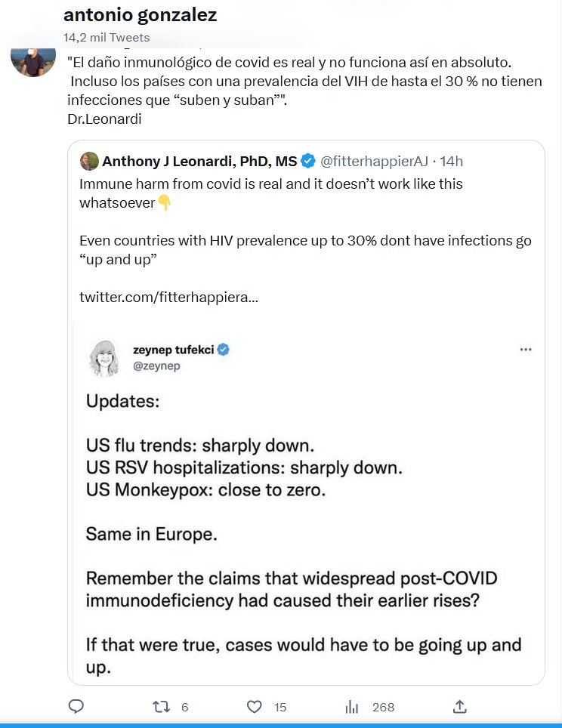Open antonio gonzalez's profile avatar
The height and width of the screenshot is (728, 562).
click(33, 60)
